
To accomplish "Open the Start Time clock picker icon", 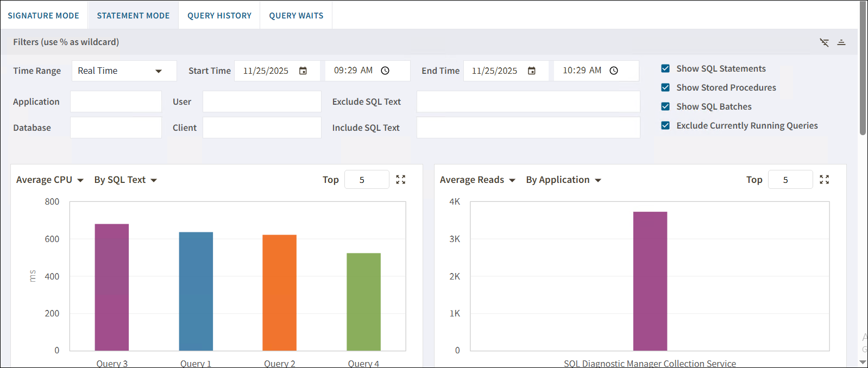I will (385, 71).
